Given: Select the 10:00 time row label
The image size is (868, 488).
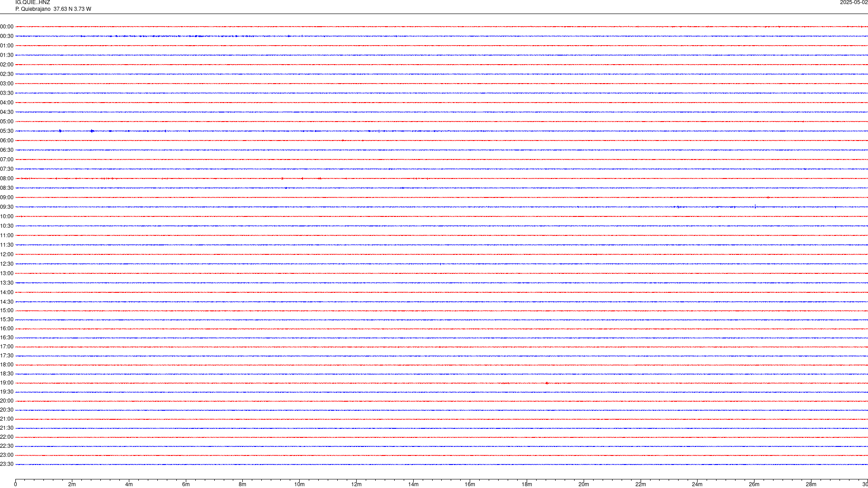Looking at the screenshot, I should click(x=7, y=216).
